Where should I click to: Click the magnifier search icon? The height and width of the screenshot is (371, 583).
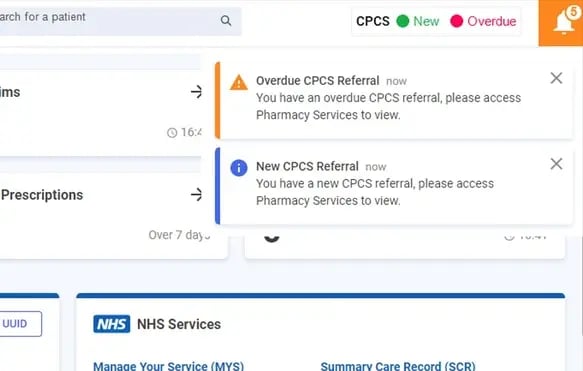tap(226, 21)
